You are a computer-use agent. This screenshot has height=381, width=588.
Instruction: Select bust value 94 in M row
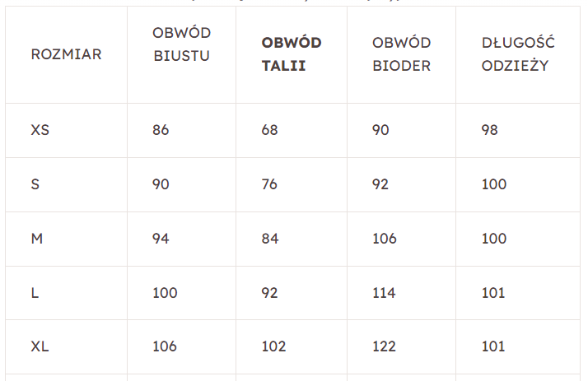[x=161, y=239]
